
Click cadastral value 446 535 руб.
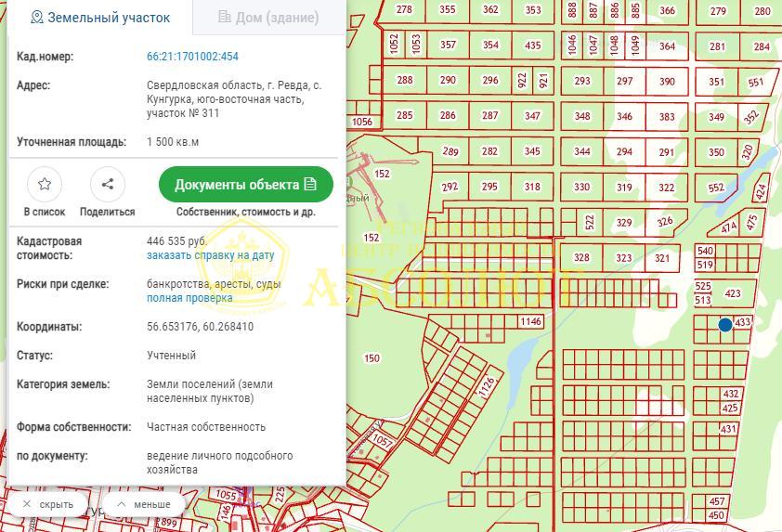(x=176, y=241)
